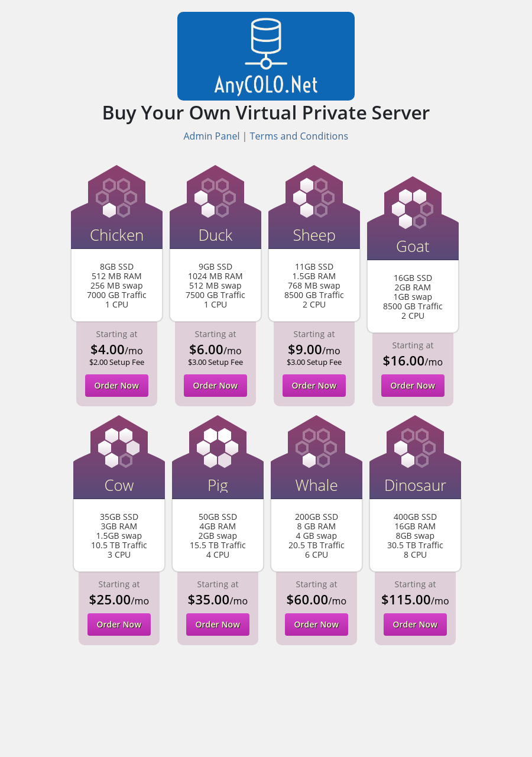Open the Admin Panel link
This screenshot has width=532, height=757.
tap(212, 136)
